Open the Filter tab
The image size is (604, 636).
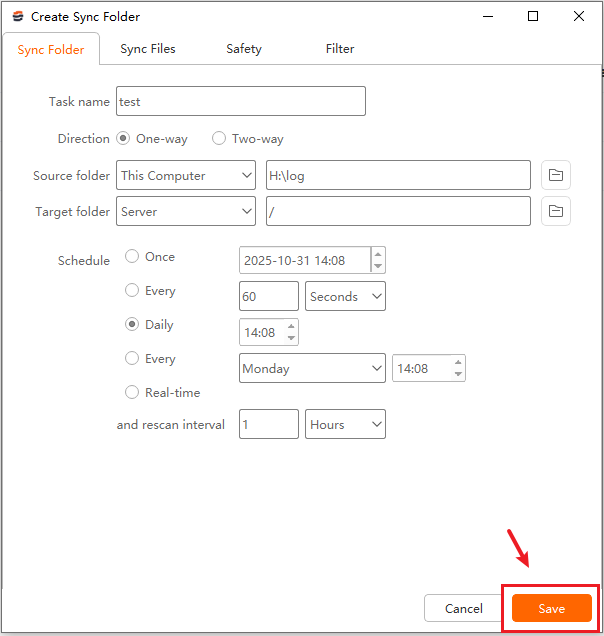tap(340, 49)
